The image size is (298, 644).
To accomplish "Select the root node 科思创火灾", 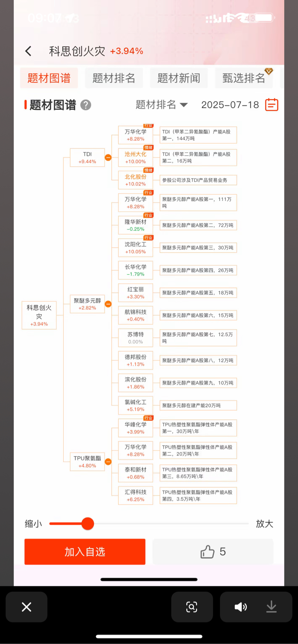I will (x=39, y=315).
